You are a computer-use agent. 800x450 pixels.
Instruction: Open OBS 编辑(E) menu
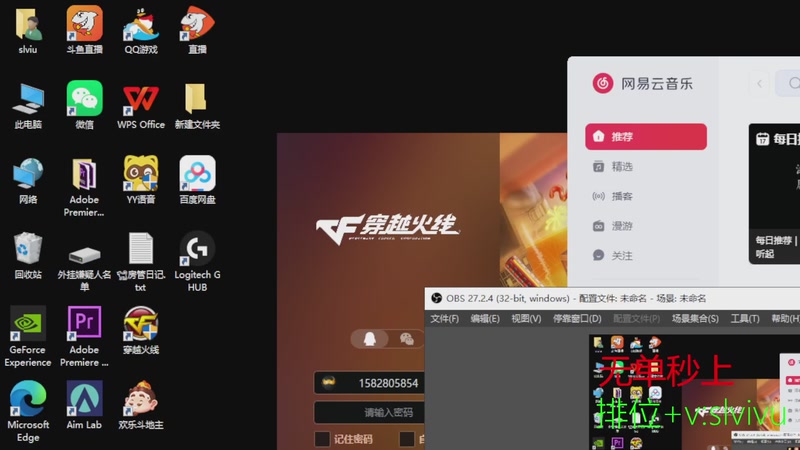click(x=485, y=319)
